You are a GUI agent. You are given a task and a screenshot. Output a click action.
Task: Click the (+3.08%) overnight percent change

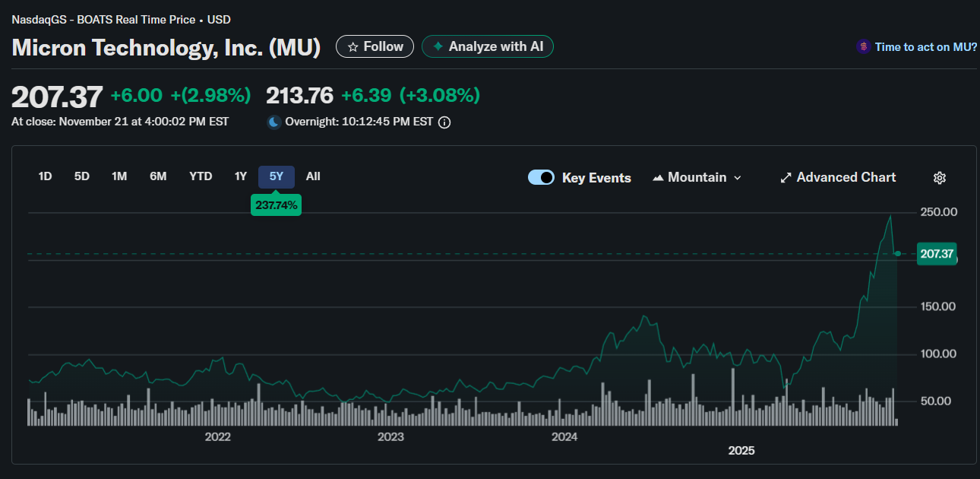pyautogui.click(x=440, y=96)
